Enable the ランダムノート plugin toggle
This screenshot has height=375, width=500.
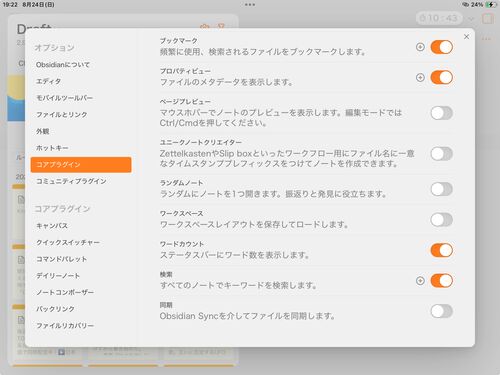coord(441,189)
